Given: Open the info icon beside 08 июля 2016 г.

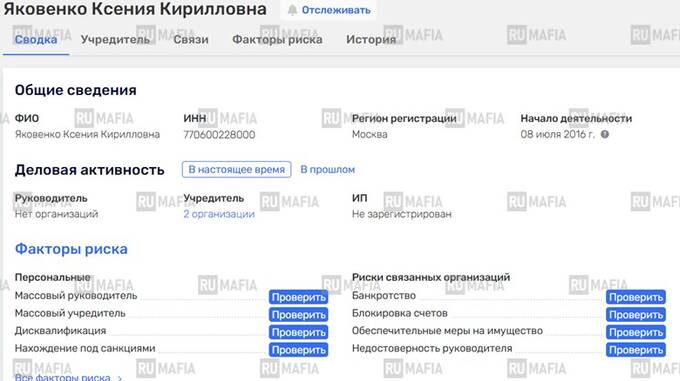Looking at the screenshot, I should pos(605,134).
